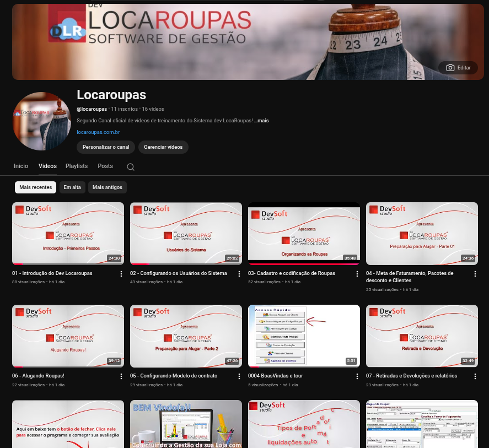
Task: Click the 'Gerenciar vídeos' button
Action: 163,147
